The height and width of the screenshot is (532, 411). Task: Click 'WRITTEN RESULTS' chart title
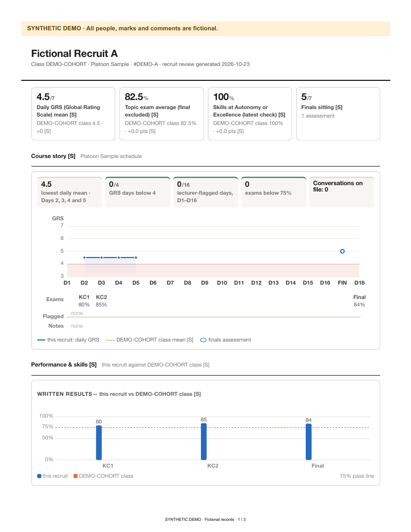pyautogui.click(x=64, y=394)
